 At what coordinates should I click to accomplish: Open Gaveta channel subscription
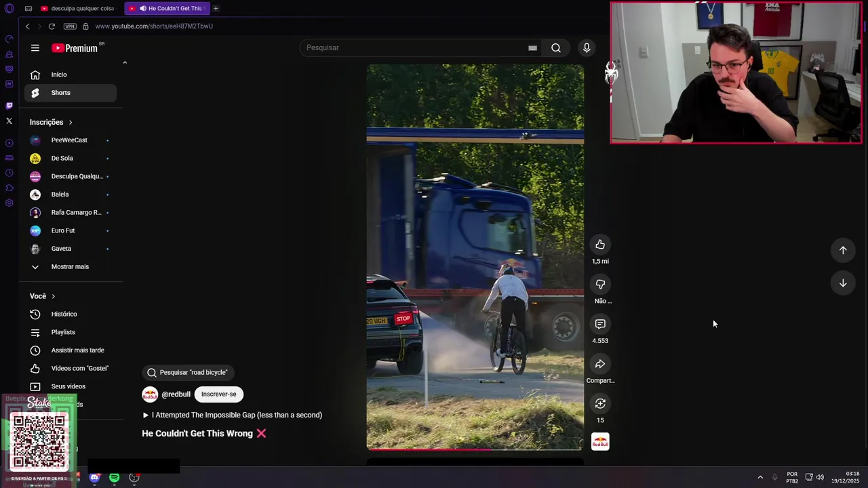coord(71,249)
